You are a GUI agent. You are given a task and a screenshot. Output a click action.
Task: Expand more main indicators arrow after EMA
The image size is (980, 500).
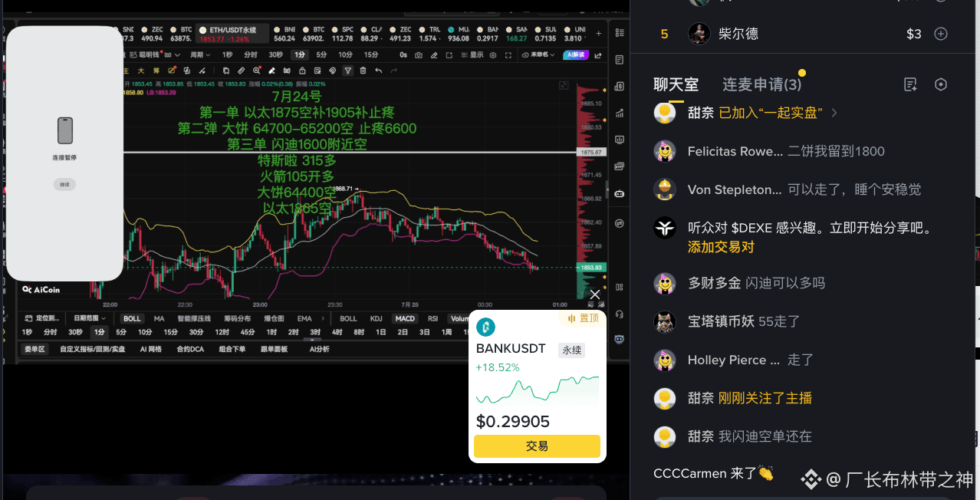click(323, 318)
